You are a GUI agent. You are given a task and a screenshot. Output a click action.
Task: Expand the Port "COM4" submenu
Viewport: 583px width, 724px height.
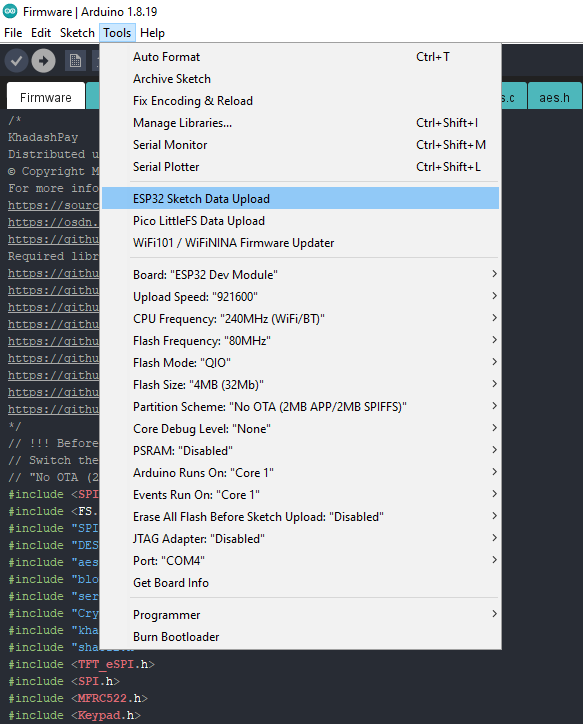tap(301, 561)
